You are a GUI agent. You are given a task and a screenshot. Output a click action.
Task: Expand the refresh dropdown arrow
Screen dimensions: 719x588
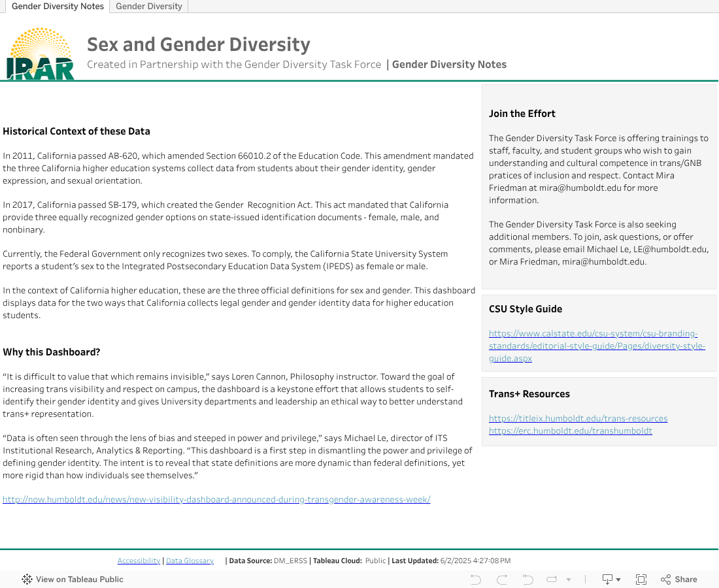(569, 580)
